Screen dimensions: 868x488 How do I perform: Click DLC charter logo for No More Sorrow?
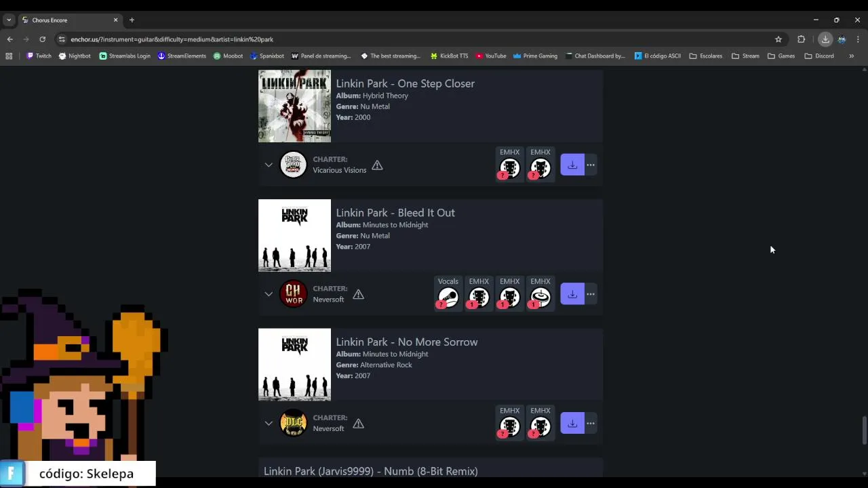tap(294, 424)
